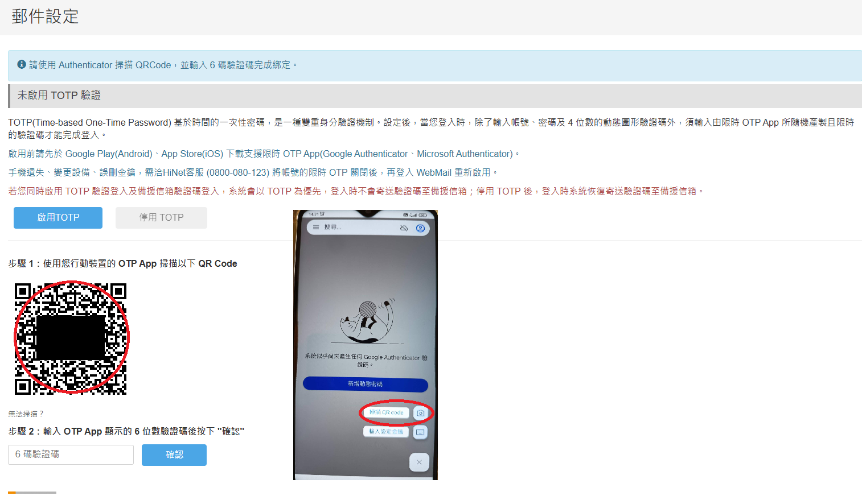Tap the 掃描 QR code option in phone image

click(x=386, y=412)
